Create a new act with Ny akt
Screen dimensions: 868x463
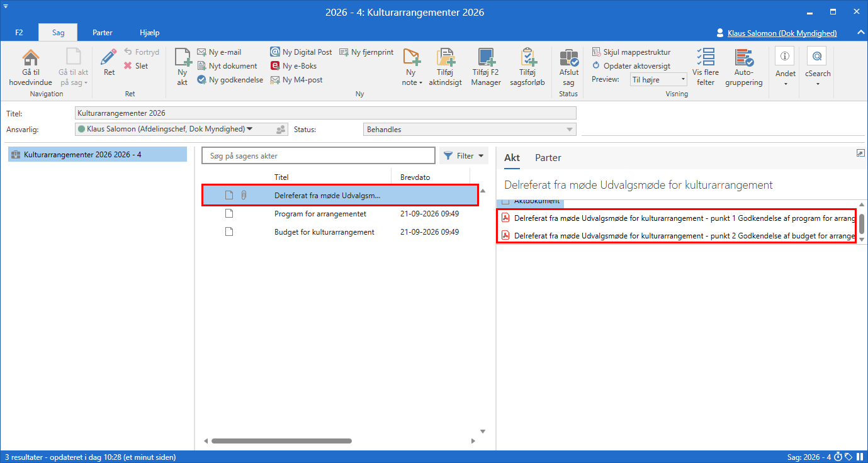(x=182, y=67)
